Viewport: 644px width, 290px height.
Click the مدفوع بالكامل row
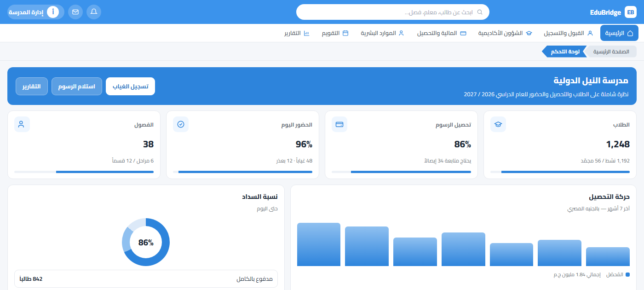tap(146, 279)
